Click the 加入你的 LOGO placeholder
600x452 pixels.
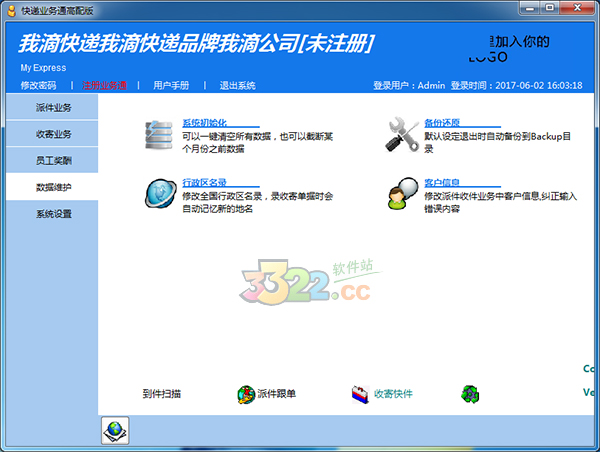coord(509,49)
